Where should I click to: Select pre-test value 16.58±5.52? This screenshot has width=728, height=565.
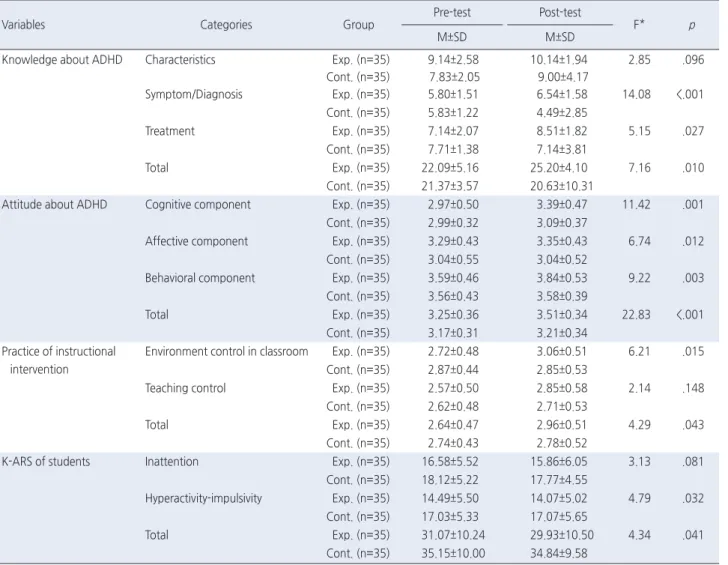[450, 461]
